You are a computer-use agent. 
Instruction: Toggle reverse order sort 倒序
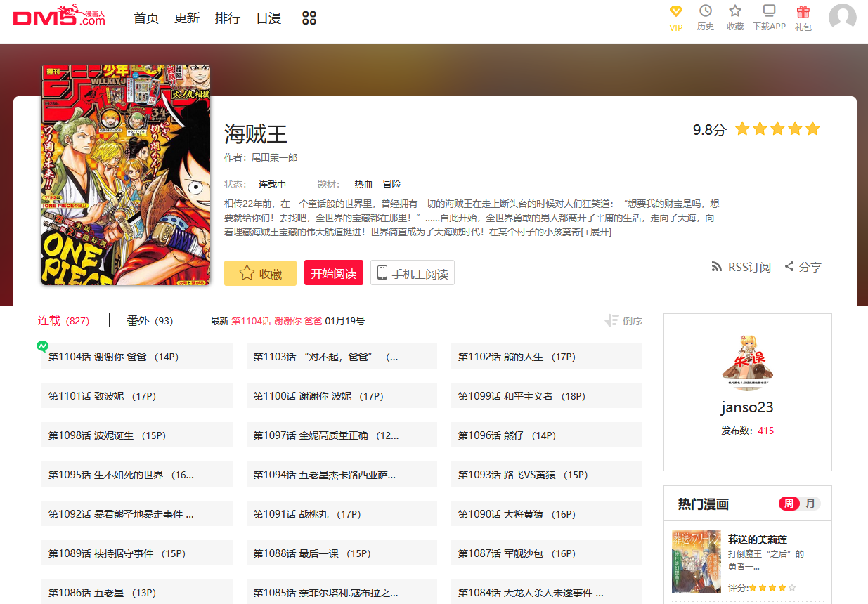tap(623, 321)
